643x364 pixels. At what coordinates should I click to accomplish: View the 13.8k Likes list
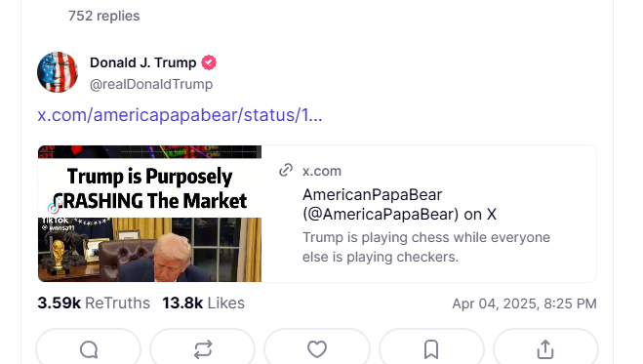(203, 303)
